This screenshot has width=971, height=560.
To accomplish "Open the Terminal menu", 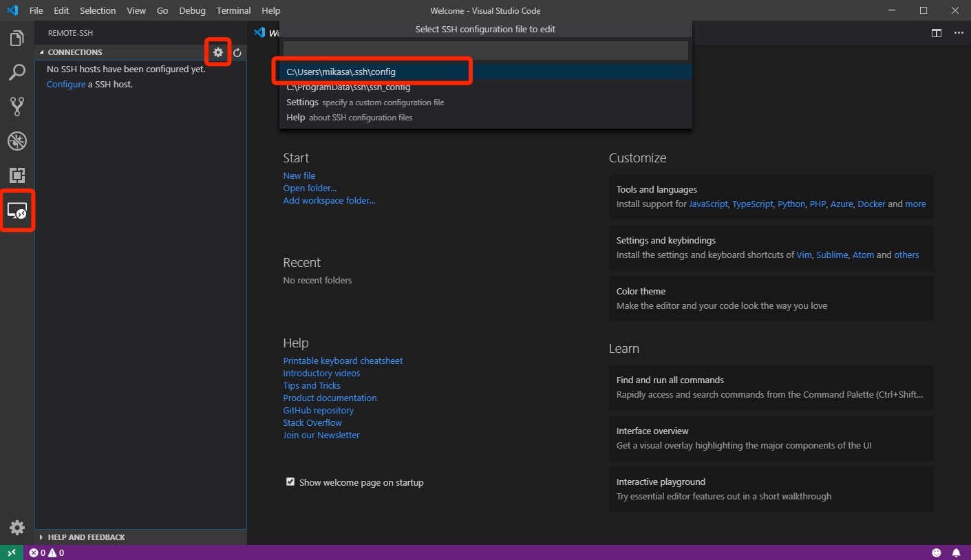I will [233, 10].
